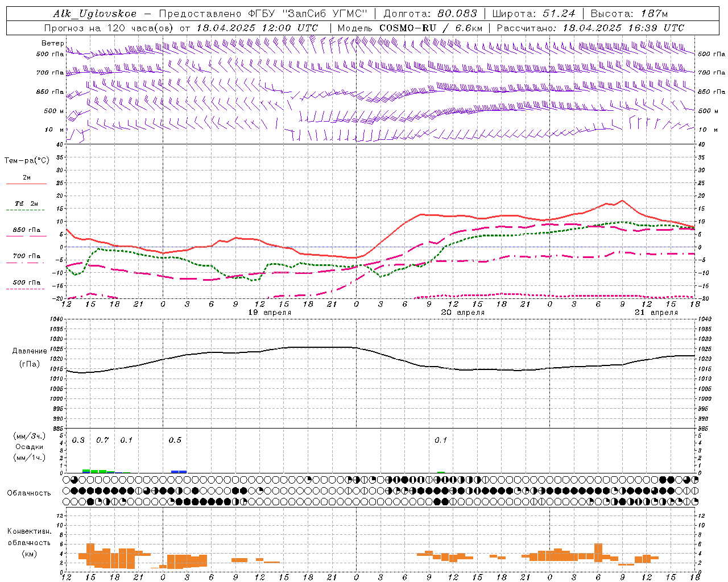The height and width of the screenshot is (582, 728).
Task: Click the forecast start time "18.04.2025 12:00 UTC"
Action: click(x=257, y=28)
